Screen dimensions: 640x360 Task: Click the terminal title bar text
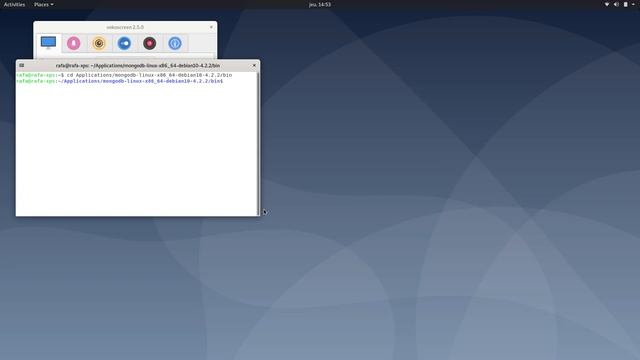click(x=138, y=65)
